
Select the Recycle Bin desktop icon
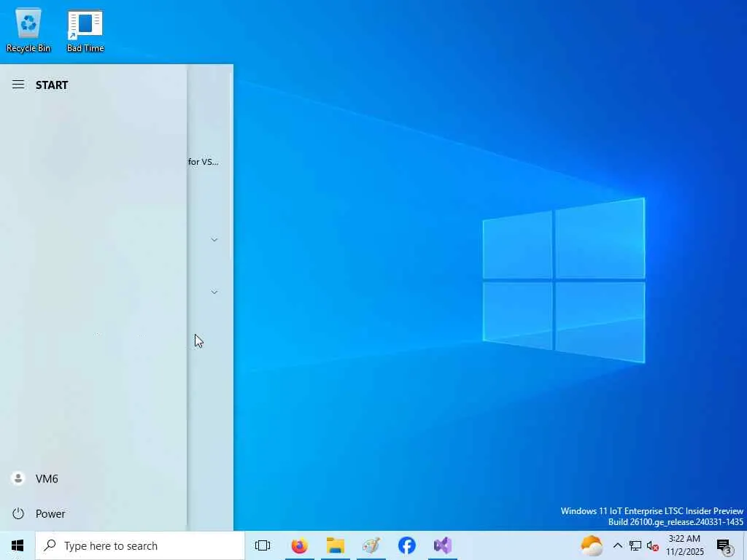(x=28, y=31)
